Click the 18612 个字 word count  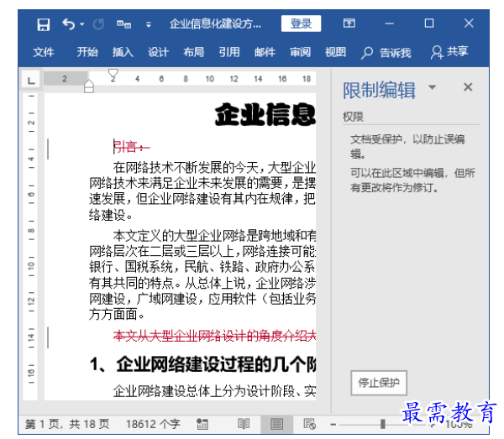tap(153, 424)
